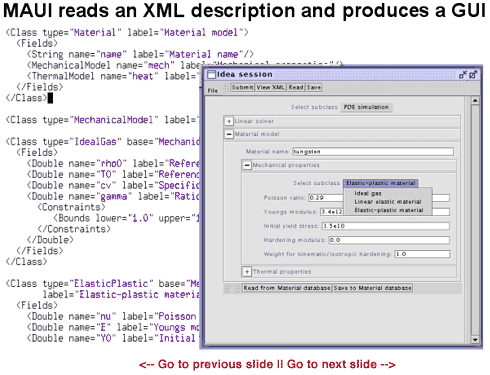Expand the Linear solver section

(x=229, y=121)
